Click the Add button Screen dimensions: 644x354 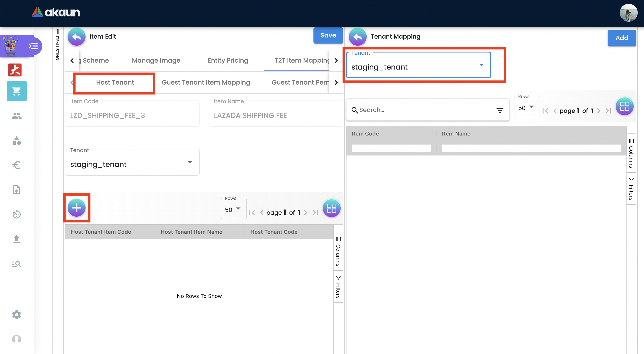tap(621, 38)
